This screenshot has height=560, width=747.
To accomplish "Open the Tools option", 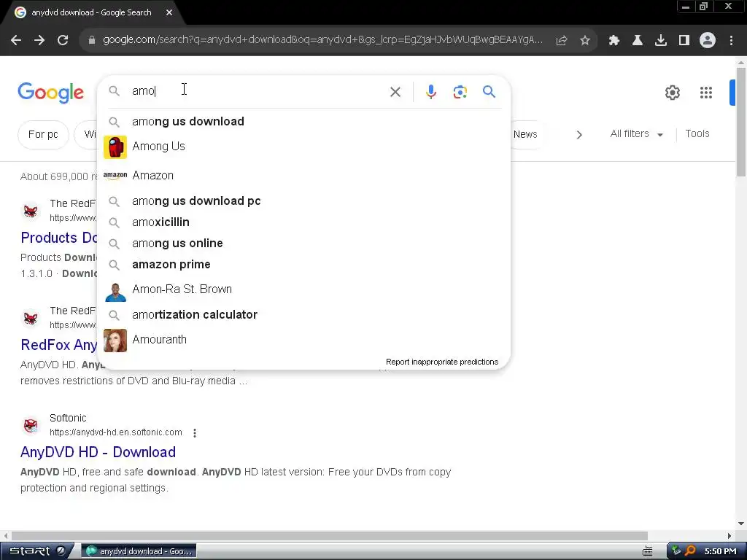I will click(x=697, y=134).
